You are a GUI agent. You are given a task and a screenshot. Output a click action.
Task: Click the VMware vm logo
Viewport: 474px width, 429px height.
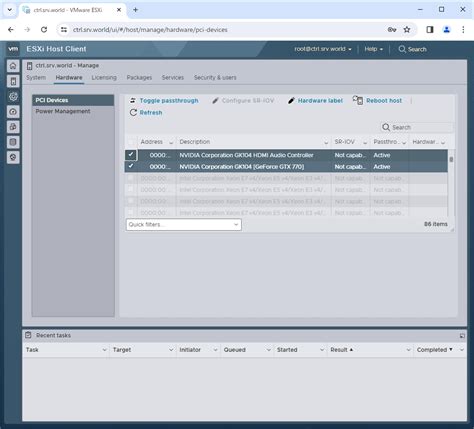(13, 49)
